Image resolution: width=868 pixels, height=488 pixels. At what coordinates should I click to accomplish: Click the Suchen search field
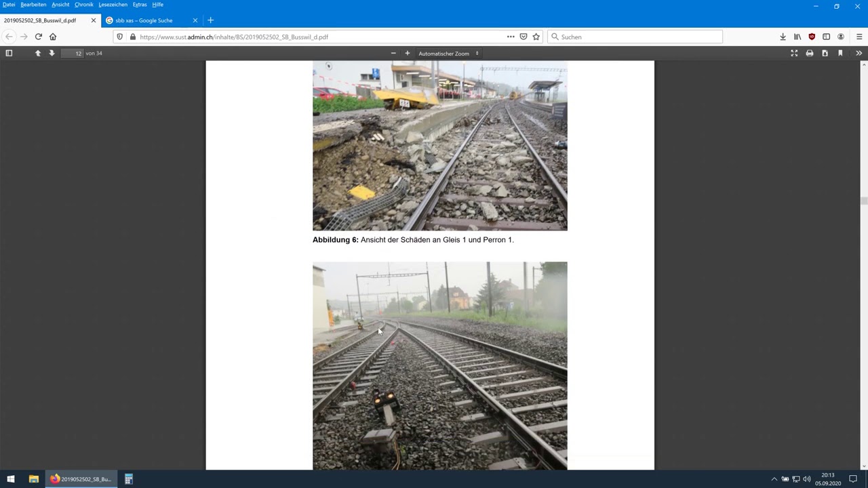(635, 37)
